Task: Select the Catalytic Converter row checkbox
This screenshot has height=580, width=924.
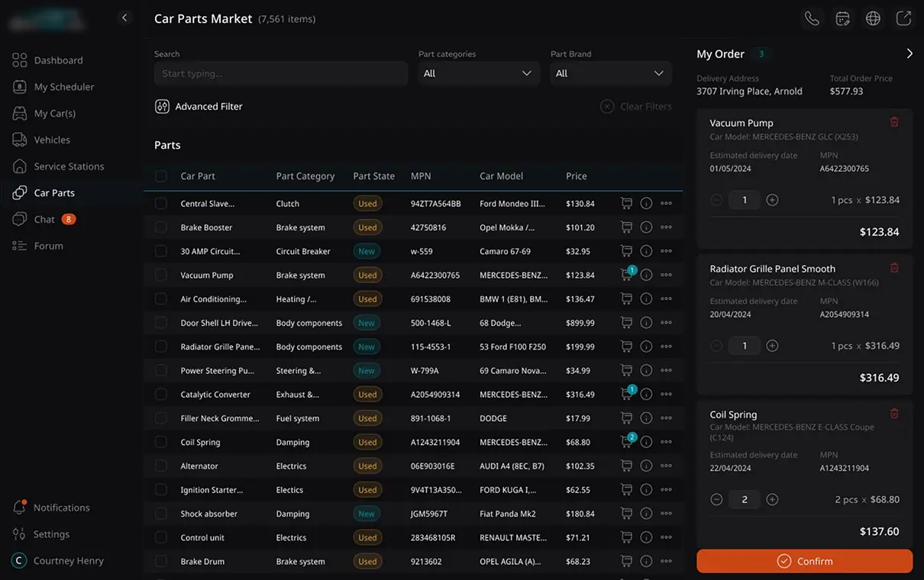Action: click(160, 395)
